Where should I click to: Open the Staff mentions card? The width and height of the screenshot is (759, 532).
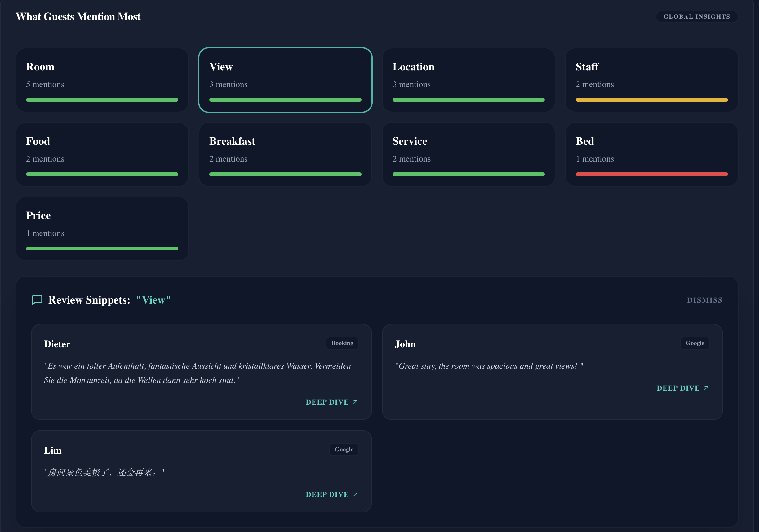(651, 80)
